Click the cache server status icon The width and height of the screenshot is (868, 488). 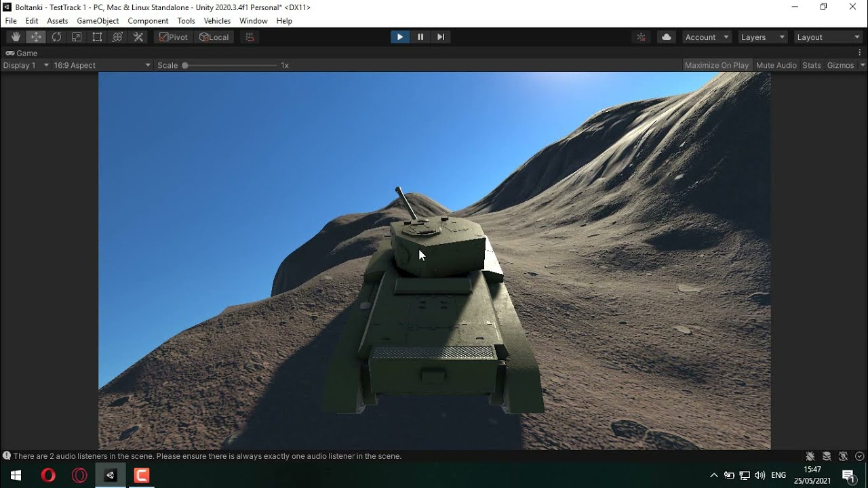pyautogui.click(x=827, y=456)
